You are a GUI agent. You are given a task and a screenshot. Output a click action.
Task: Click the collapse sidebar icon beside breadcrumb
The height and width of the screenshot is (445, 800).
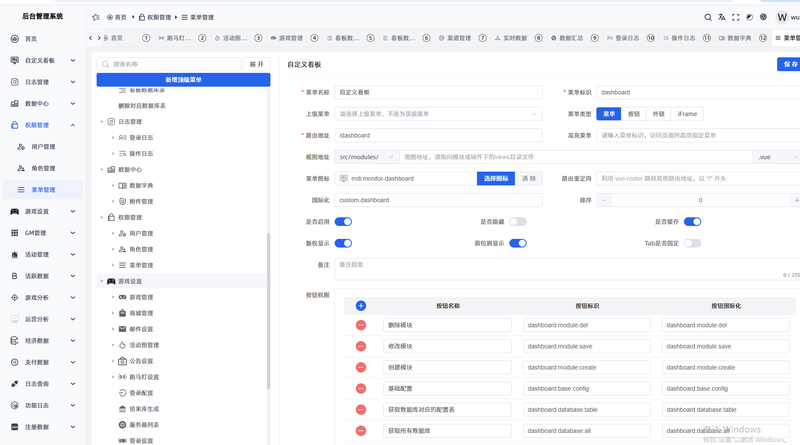click(x=96, y=17)
